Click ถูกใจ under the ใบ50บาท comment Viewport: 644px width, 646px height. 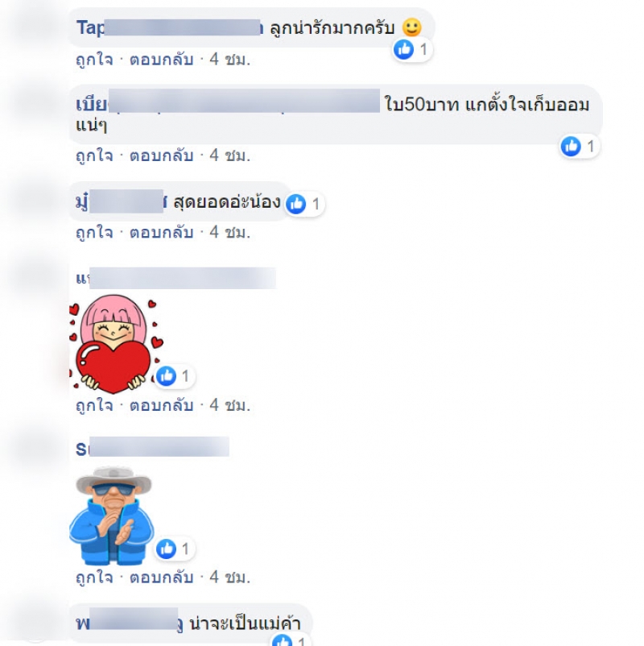click(x=94, y=155)
